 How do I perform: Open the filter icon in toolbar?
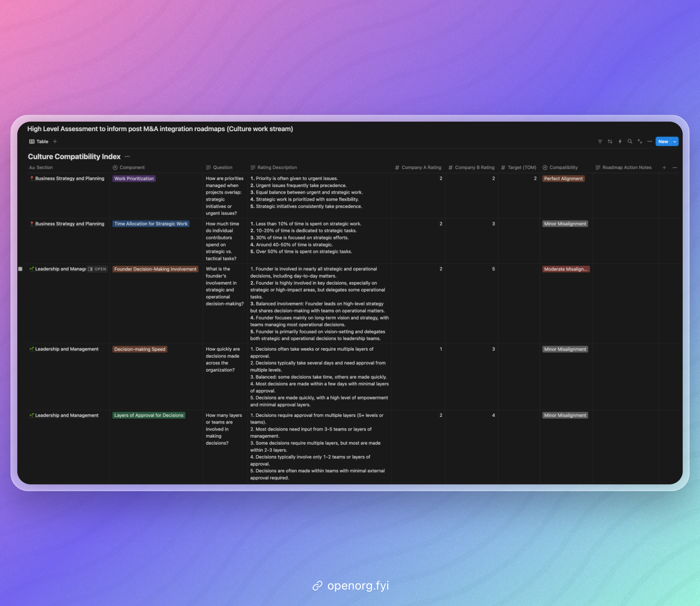coord(600,142)
